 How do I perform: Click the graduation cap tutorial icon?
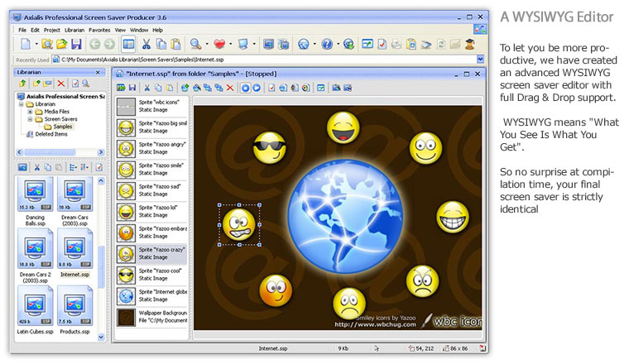pos(470,44)
